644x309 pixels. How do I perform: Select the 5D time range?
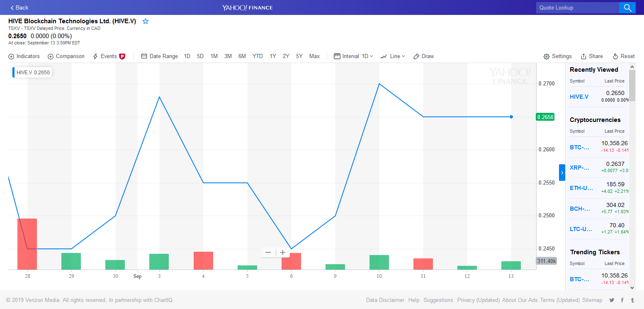click(x=200, y=56)
